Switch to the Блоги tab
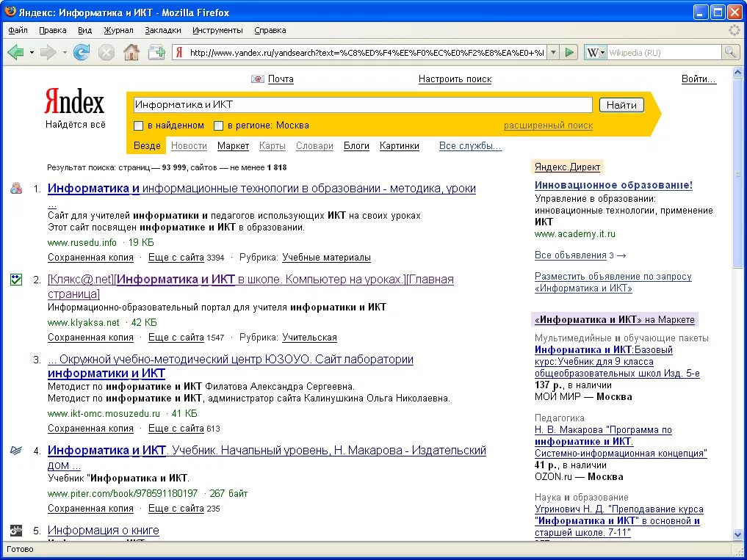The width and height of the screenshot is (747, 560). coord(356,146)
